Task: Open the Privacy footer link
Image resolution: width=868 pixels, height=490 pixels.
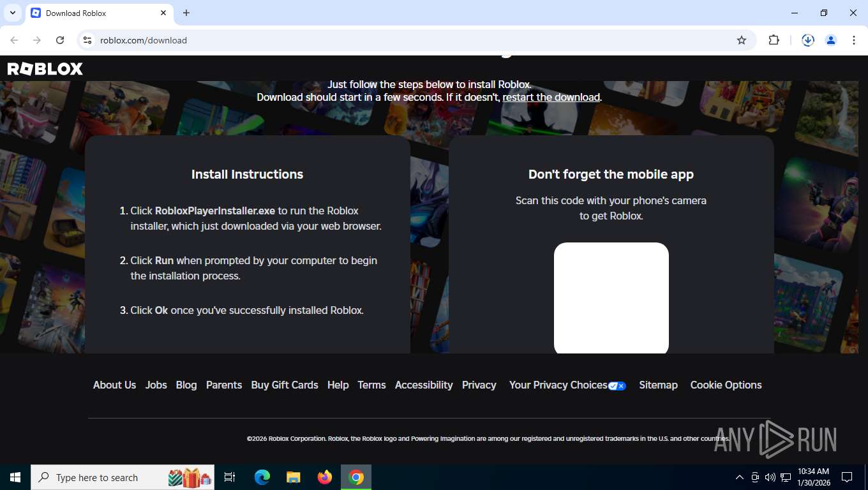Action: click(x=479, y=385)
